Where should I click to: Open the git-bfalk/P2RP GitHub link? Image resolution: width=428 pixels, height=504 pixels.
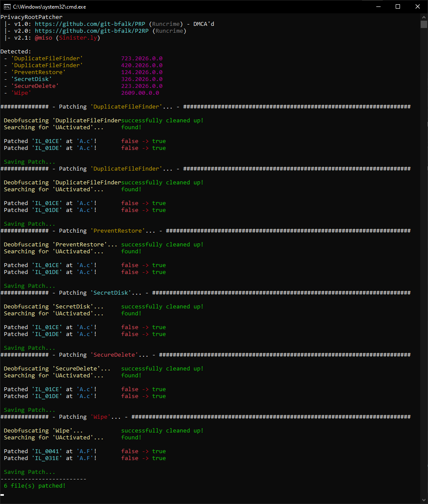click(x=92, y=31)
